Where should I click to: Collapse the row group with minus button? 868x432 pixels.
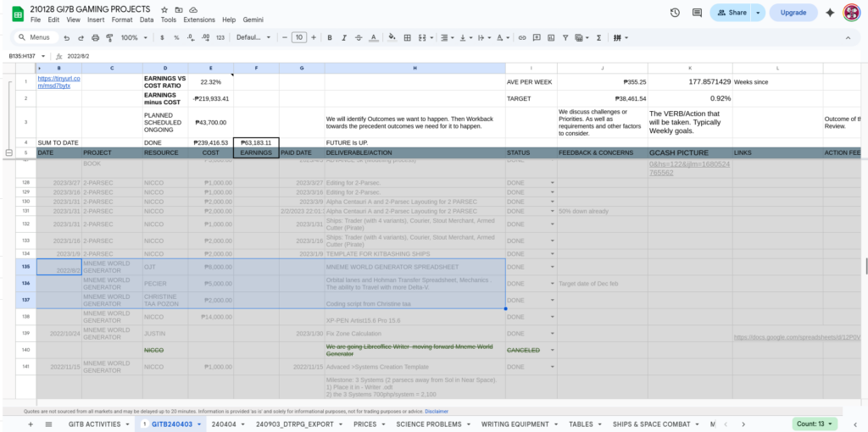pyautogui.click(x=8, y=152)
